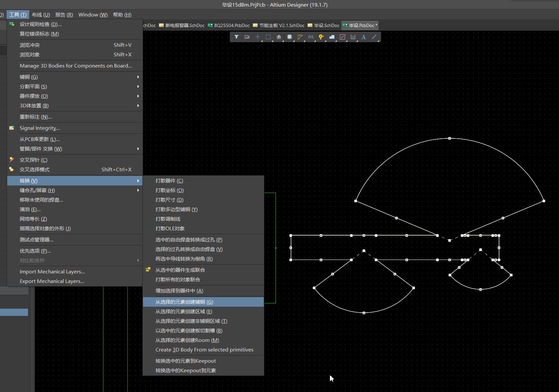Choose 从PCB库更新 (L)...

[x=75, y=139]
